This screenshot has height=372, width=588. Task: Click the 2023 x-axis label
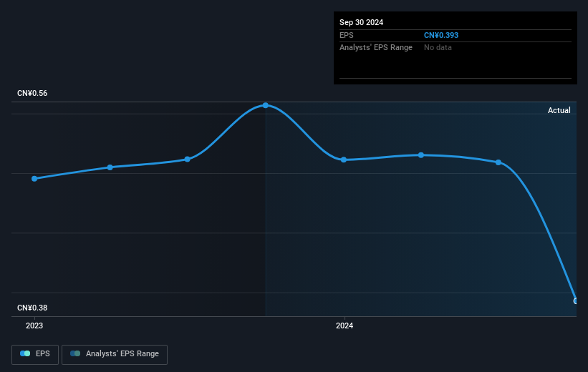click(34, 325)
